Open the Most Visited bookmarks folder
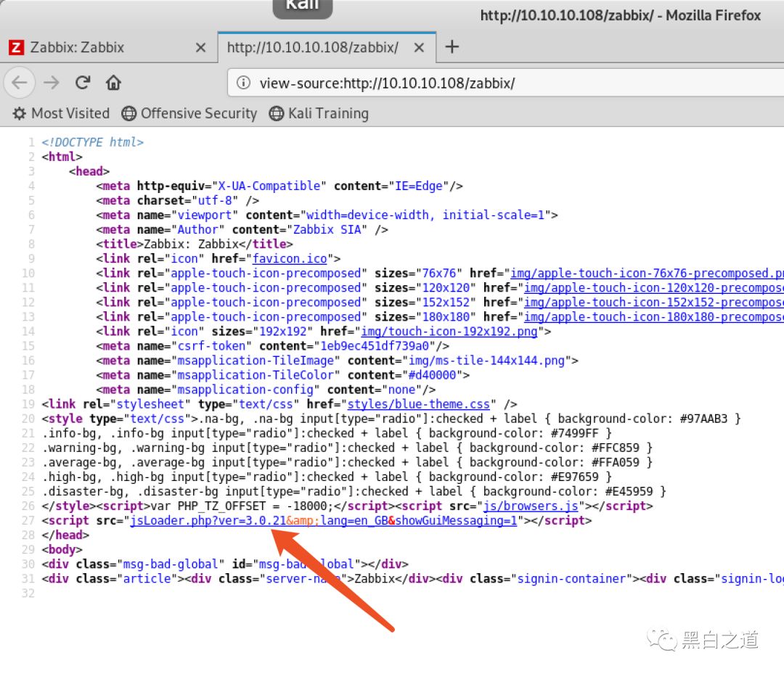The image size is (784, 674). 61,113
